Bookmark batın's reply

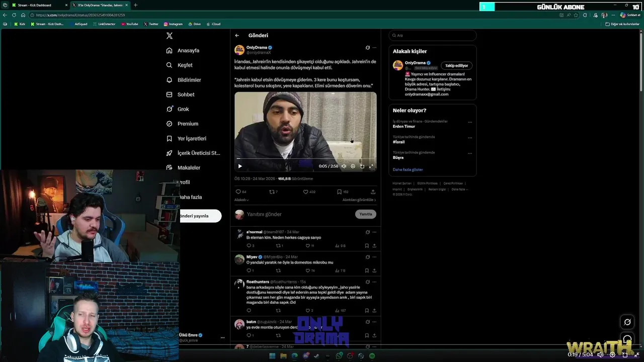point(367,335)
